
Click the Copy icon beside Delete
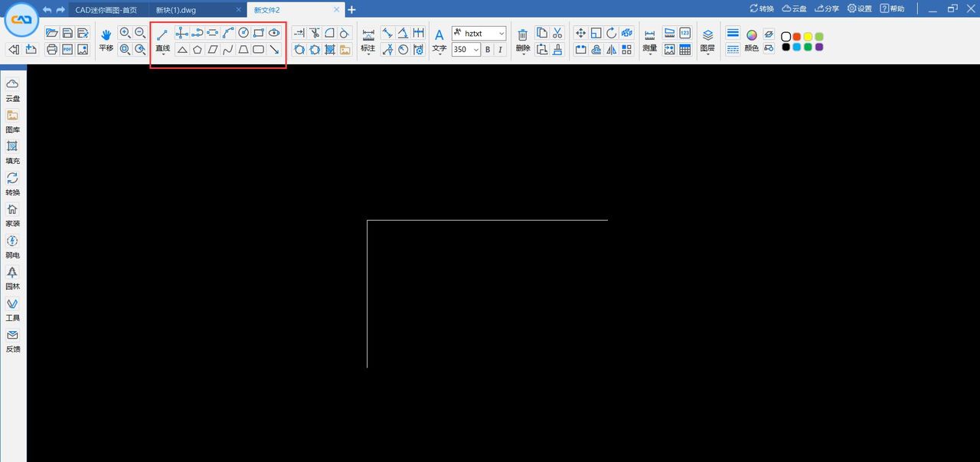tap(542, 33)
